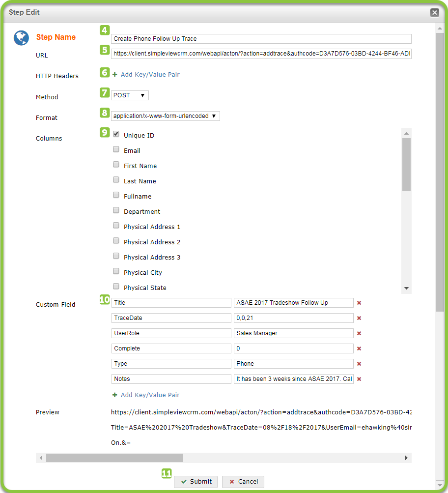Delete the UserRole custom field row
Image resolution: width=448 pixels, height=493 pixels.
359,333
